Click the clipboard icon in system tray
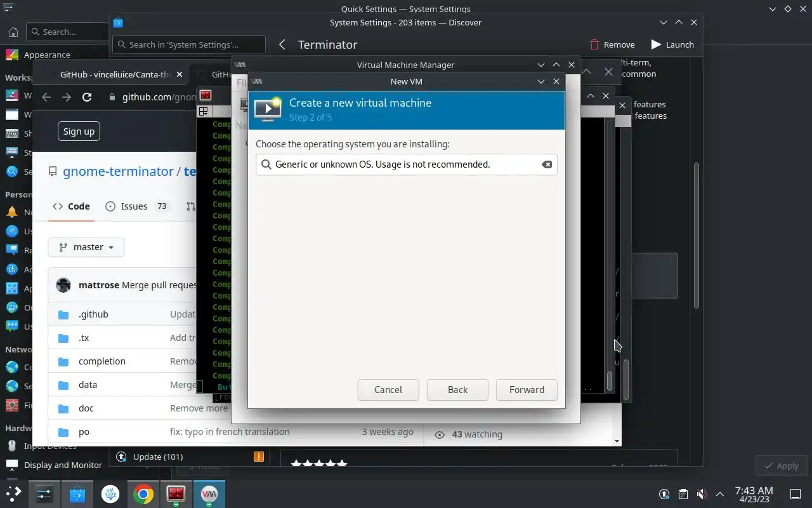Viewport: 812px width, 508px height. (x=683, y=494)
